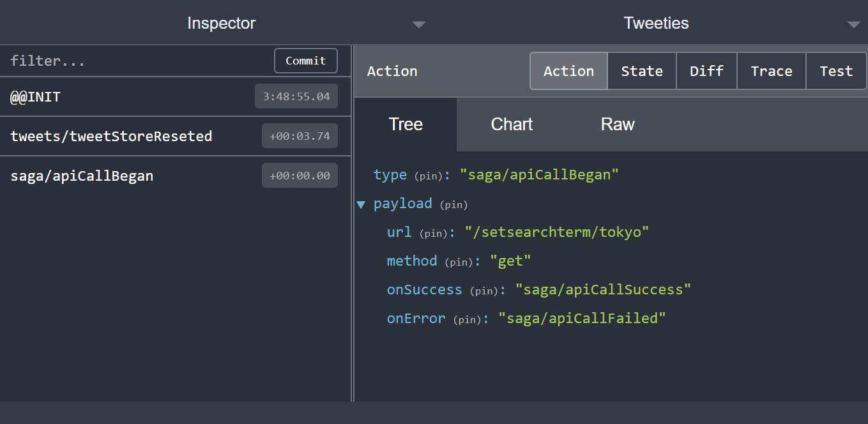Open the Tweeties monitor dropdown arrow

[854, 24]
